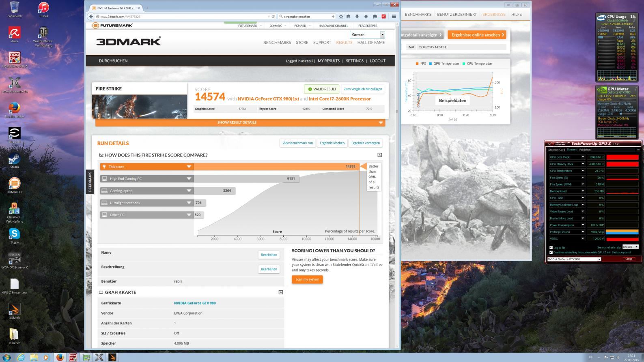The height and width of the screenshot is (362, 644).
Task: Go back using the Firefox back arrow
Action: tap(91, 17)
